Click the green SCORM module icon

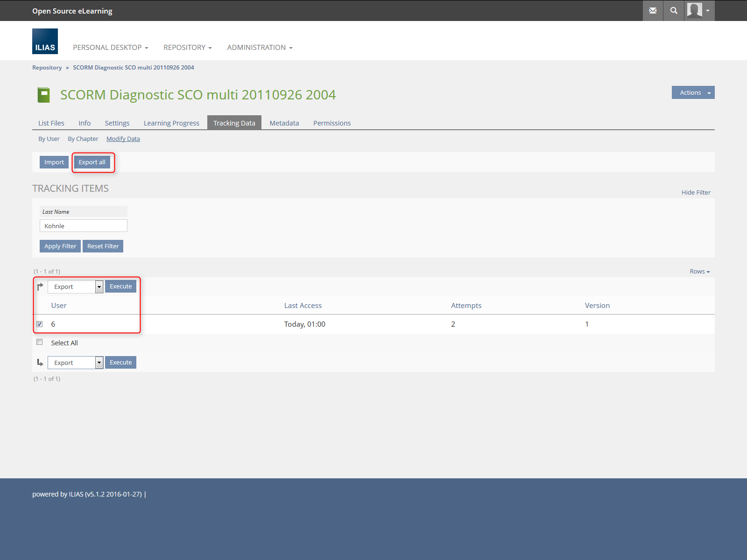[x=43, y=95]
